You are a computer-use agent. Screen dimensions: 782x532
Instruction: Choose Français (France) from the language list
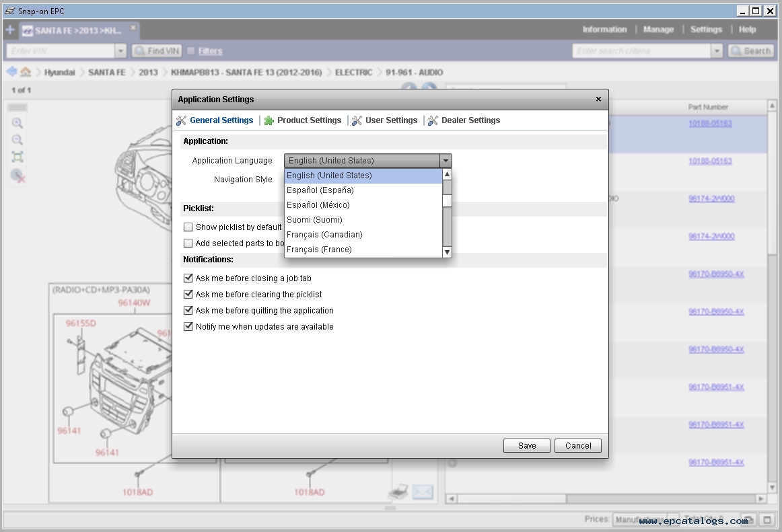363,250
